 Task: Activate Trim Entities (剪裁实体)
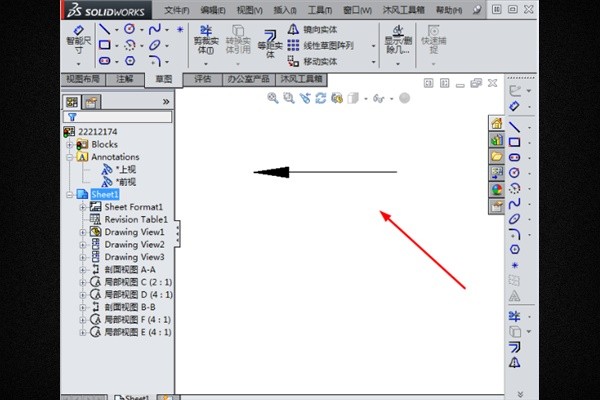(206, 40)
